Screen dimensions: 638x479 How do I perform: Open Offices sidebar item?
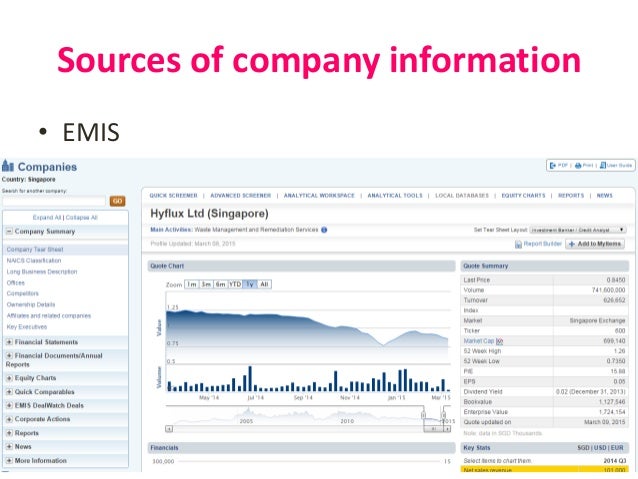15,283
